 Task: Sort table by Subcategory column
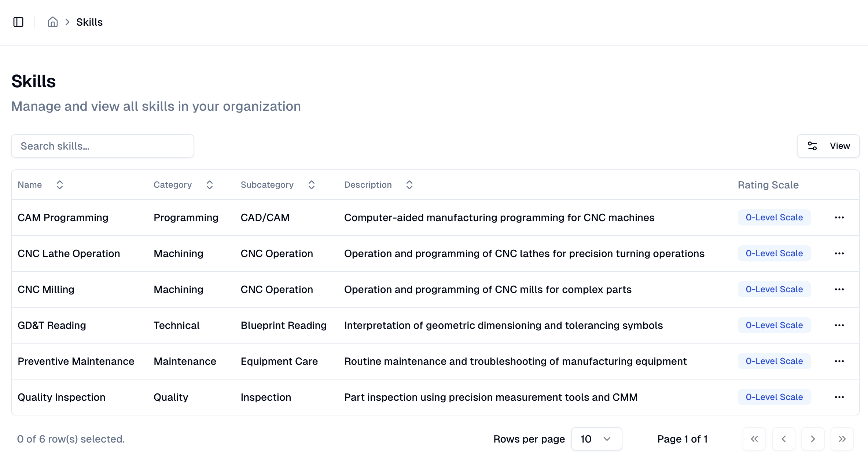pos(277,185)
